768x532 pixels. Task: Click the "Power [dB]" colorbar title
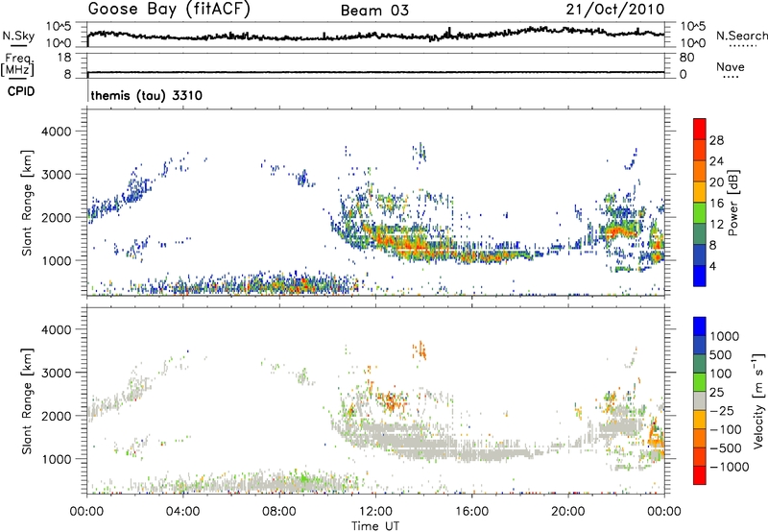(x=732, y=203)
